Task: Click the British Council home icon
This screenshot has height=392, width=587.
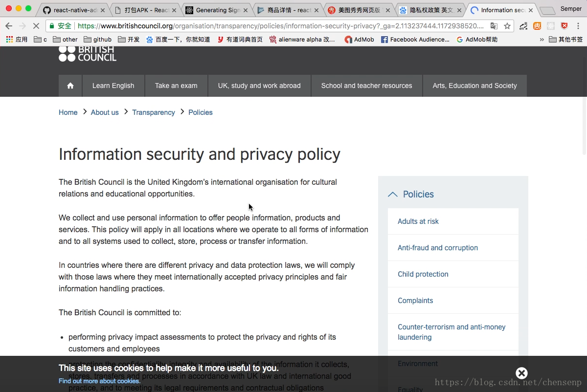Action: click(x=70, y=86)
